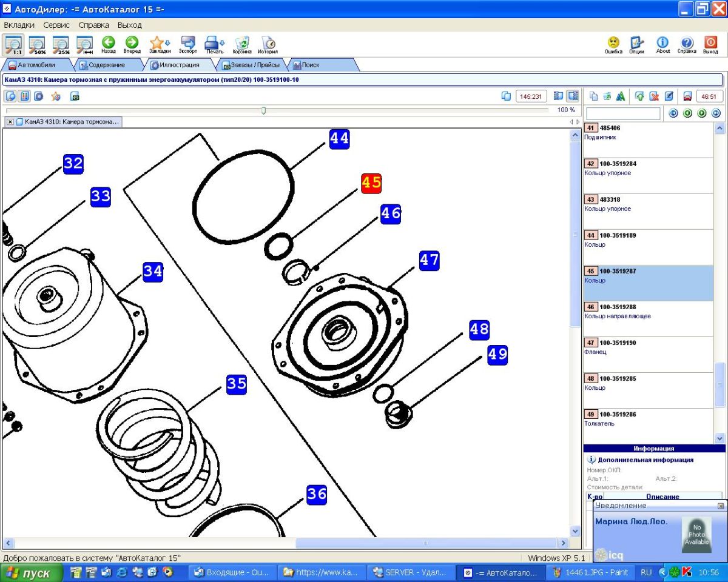
Task: Open the Справка menu in menu bar
Action: [94, 25]
